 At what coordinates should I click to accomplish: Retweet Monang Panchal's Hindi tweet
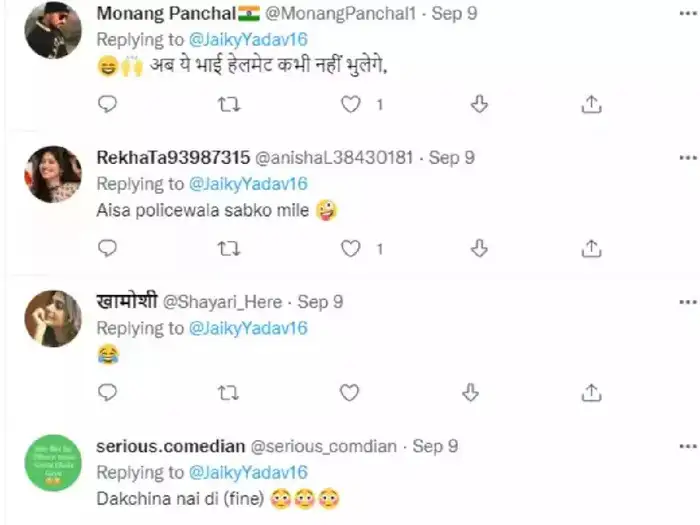[229, 104]
